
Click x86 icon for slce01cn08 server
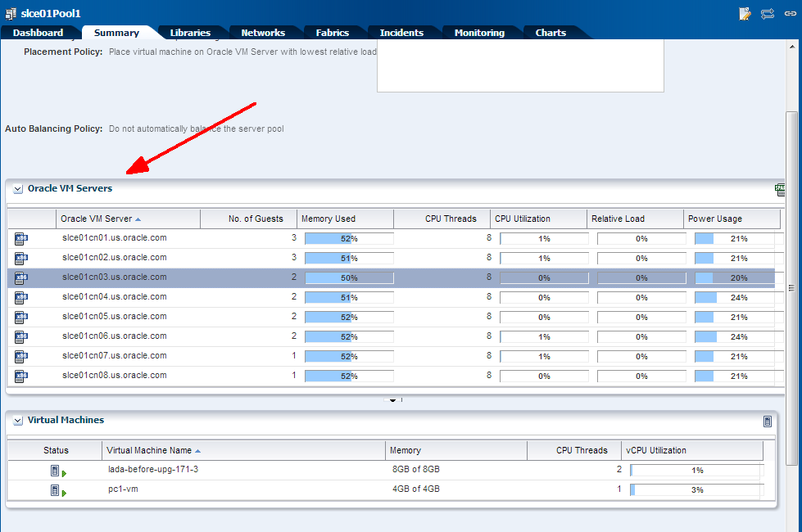pyautogui.click(x=21, y=376)
